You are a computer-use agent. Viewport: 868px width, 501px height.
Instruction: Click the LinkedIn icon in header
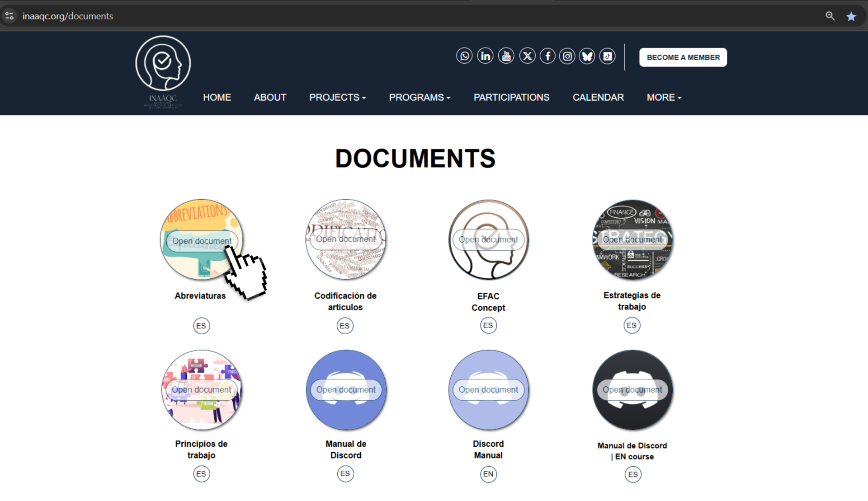[485, 56]
